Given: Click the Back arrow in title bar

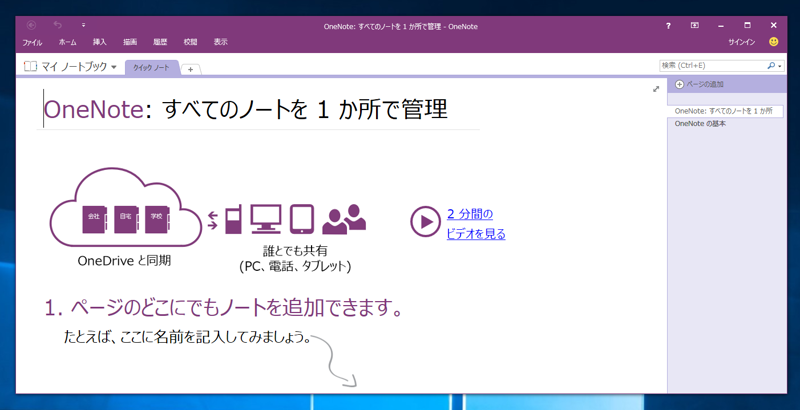Looking at the screenshot, I should [31, 25].
